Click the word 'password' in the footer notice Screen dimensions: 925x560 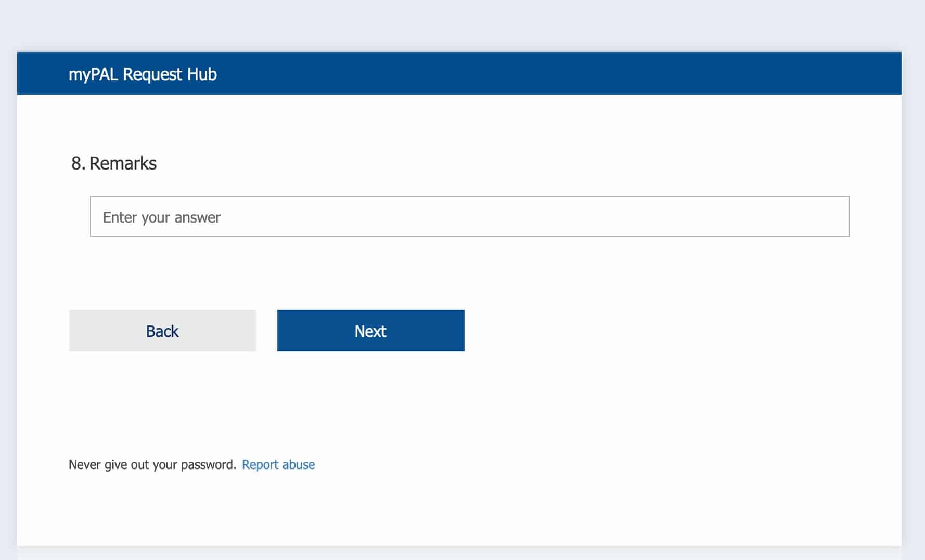(x=208, y=464)
